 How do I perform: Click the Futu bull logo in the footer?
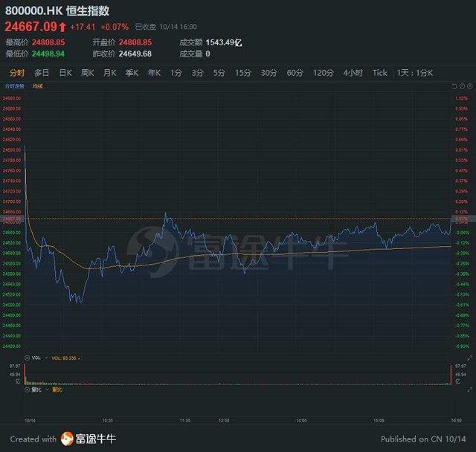tap(67, 439)
